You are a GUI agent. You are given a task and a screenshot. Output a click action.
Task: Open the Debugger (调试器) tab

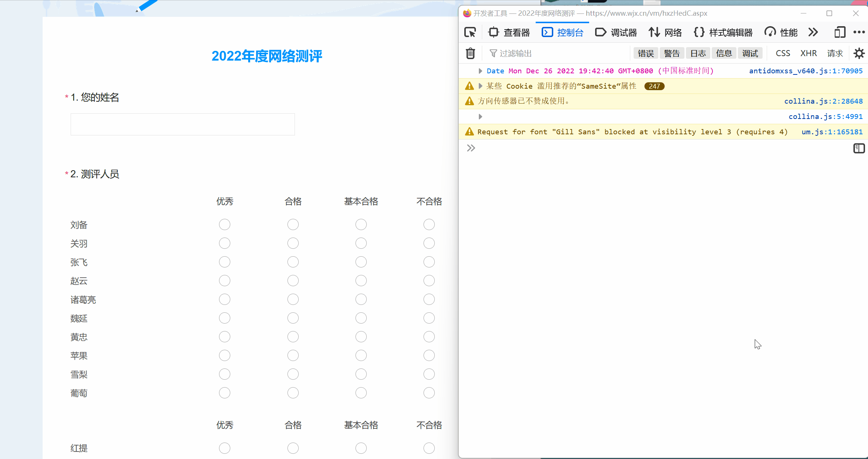[616, 33]
